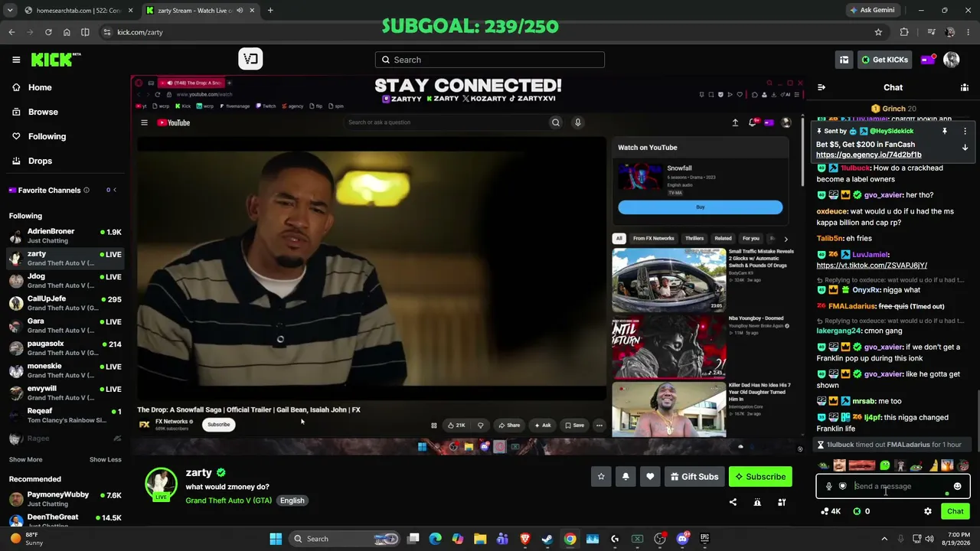Open CallUpJefe channel from Following
Viewport: 980px width, 551px height.
(65, 303)
